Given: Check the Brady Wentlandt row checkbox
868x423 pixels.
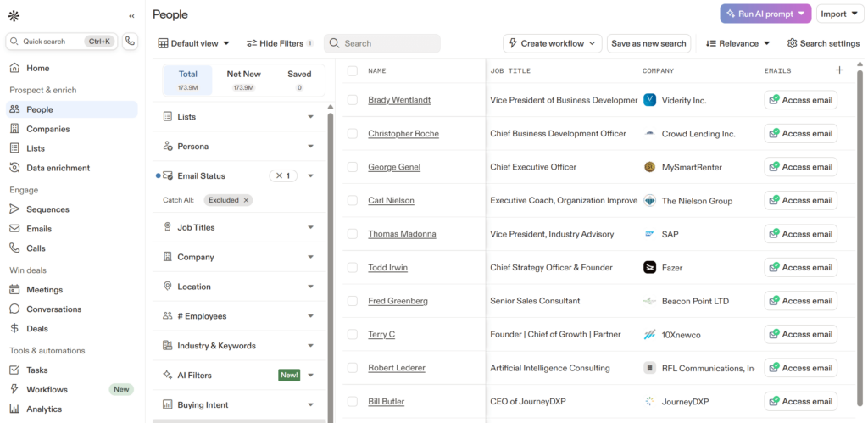Looking at the screenshot, I should coord(353,100).
